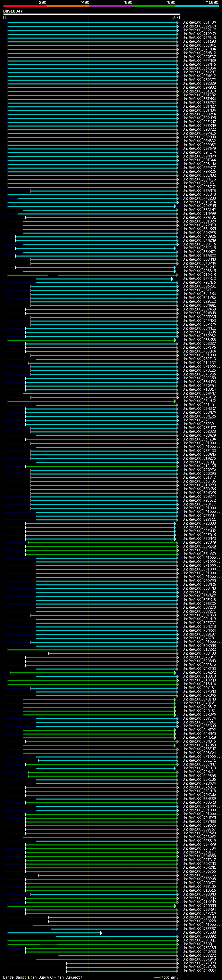
Task: Click label UniRef100_Q6X9Y3
Action: 199,959
